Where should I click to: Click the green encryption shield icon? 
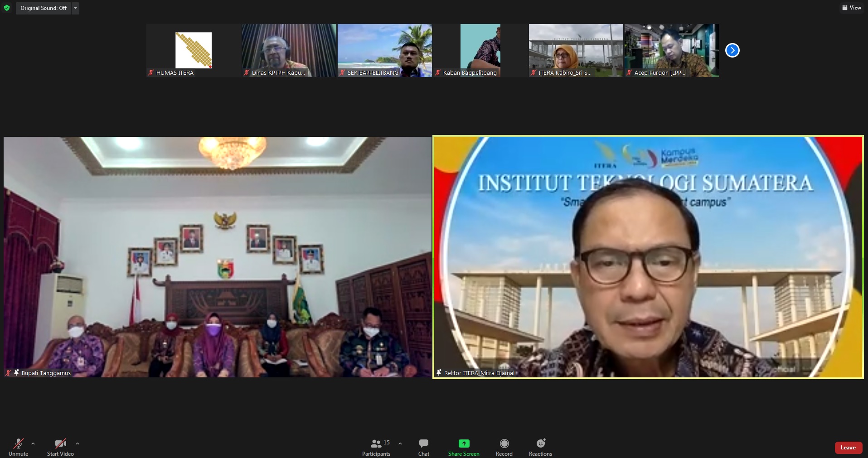(x=7, y=8)
